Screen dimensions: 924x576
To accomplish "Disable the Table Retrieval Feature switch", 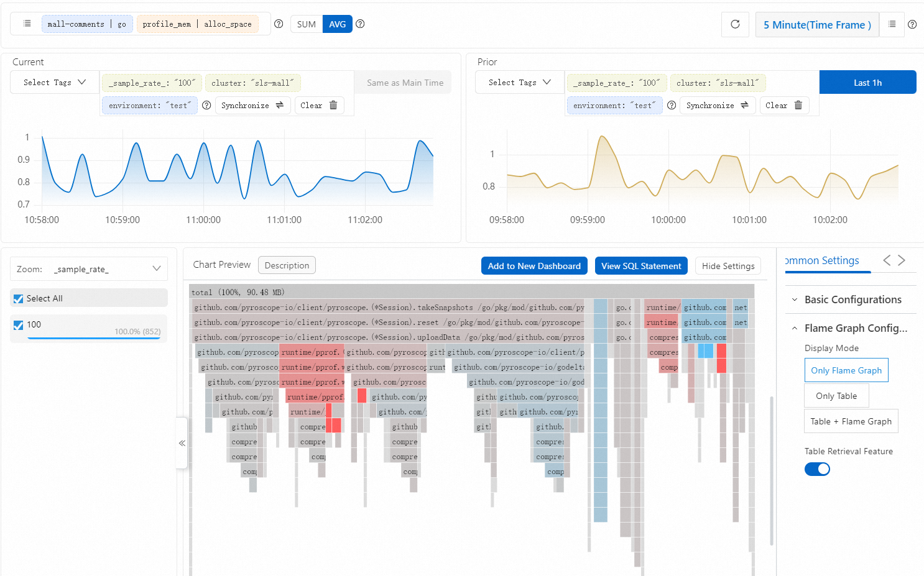I will click(817, 469).
